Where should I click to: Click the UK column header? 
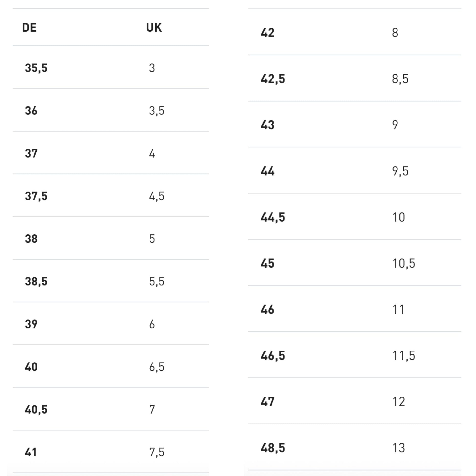154,28
